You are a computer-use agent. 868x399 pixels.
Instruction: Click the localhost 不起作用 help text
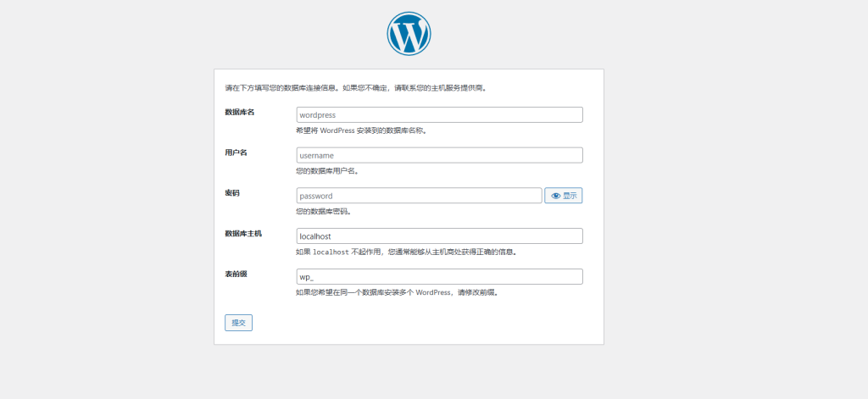click(x=408, y=252)
